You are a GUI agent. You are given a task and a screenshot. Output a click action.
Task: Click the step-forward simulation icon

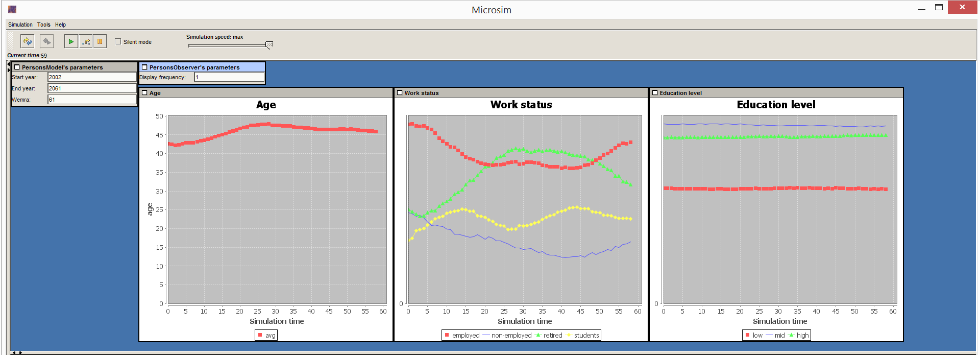(x=86, y=41)
